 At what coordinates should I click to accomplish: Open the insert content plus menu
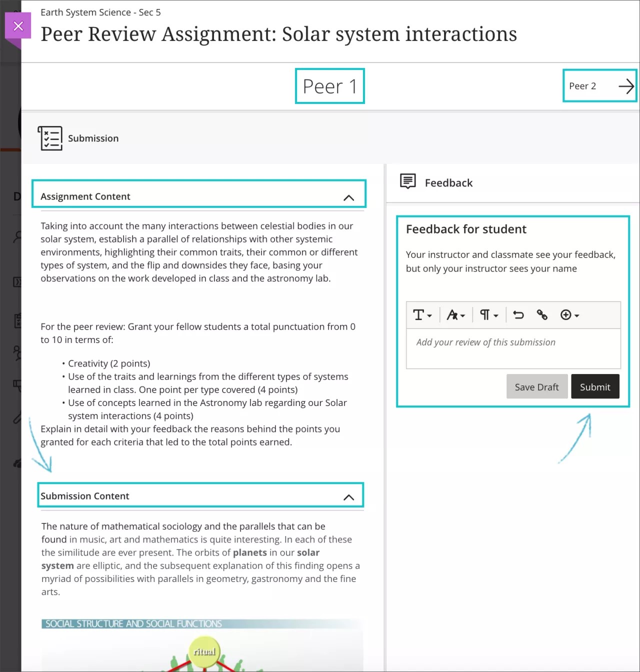569,314
